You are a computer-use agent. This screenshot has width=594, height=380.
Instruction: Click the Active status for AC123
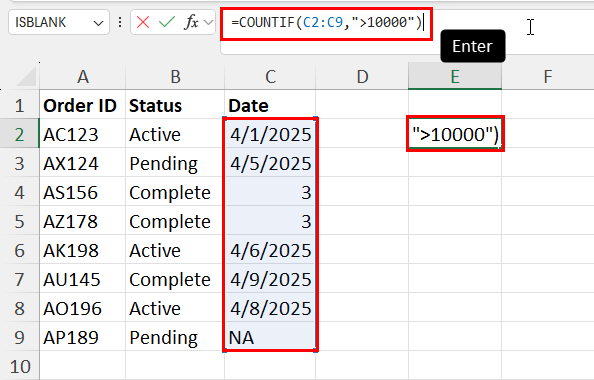click(175, 134)
